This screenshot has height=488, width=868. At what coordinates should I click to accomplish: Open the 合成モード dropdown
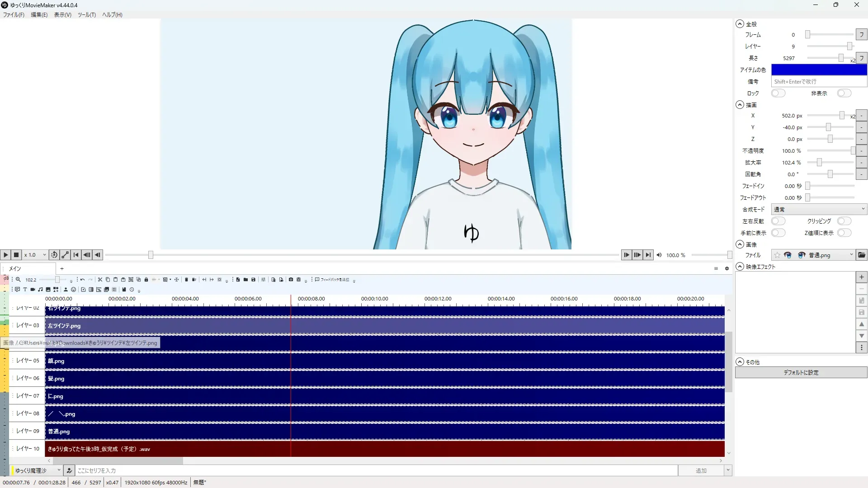tap(819, 210)
